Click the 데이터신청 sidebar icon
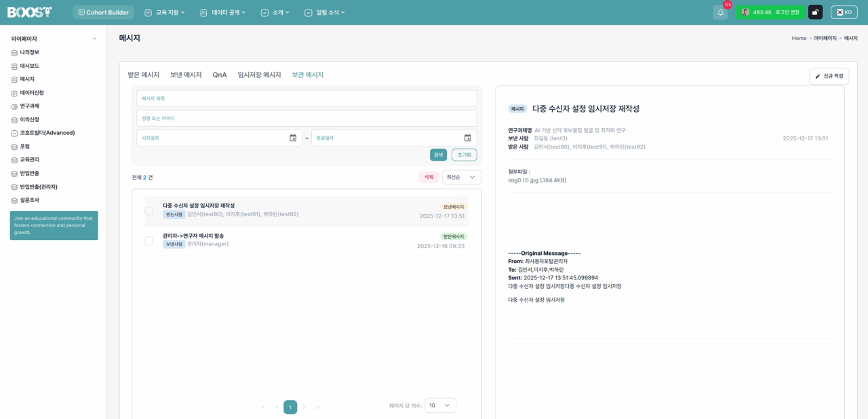This screenshot has height=419, width=868. point(14,93)
